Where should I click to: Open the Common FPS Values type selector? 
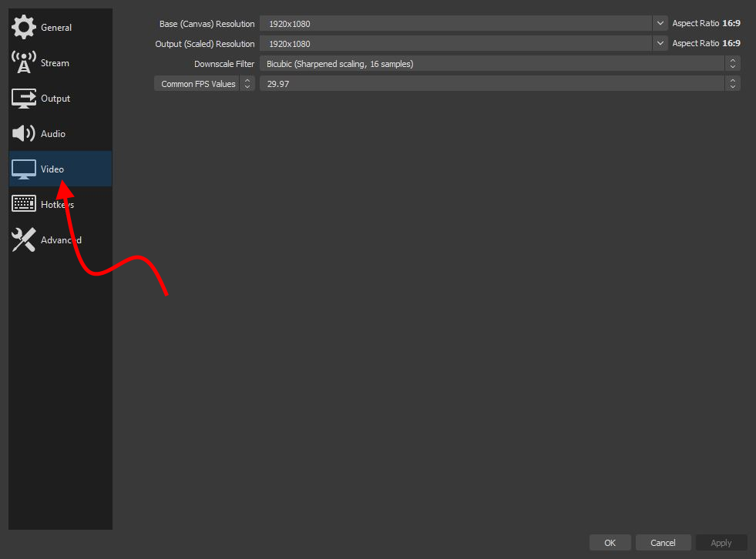pos(204,83)
